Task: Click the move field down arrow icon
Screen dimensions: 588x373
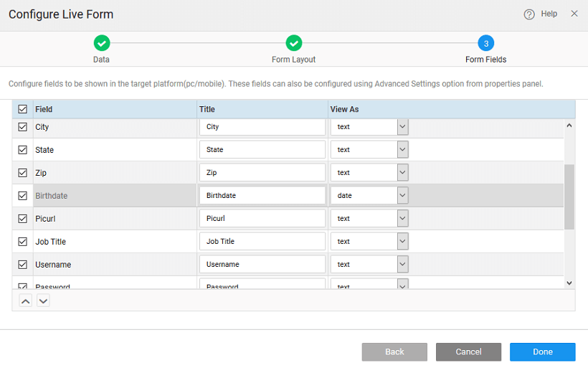Action: click(43, 301)
